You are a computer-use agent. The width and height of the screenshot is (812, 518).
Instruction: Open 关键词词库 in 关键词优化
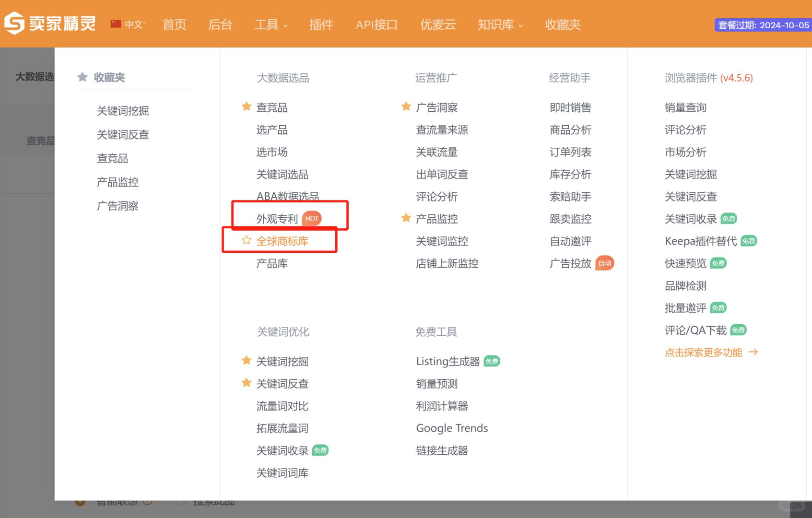tap(282, 473)
